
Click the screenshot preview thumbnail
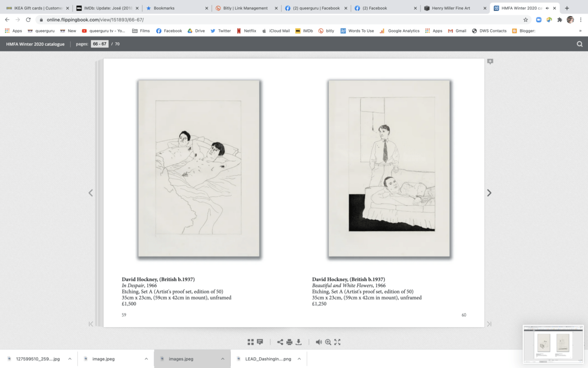553,344
